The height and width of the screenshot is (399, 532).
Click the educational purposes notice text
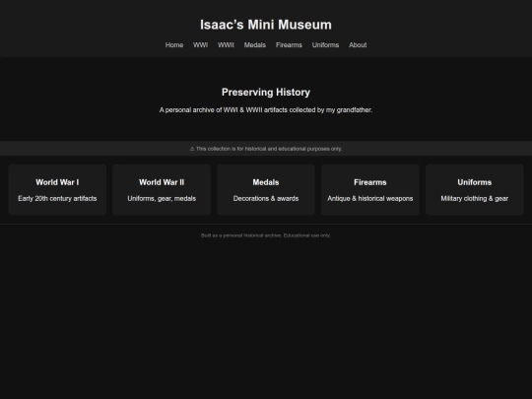coord(269,149)
